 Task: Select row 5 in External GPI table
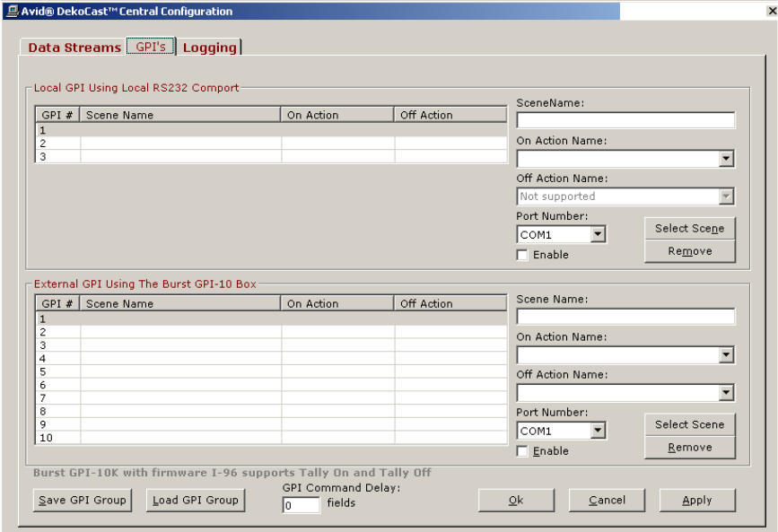(271, 371)
